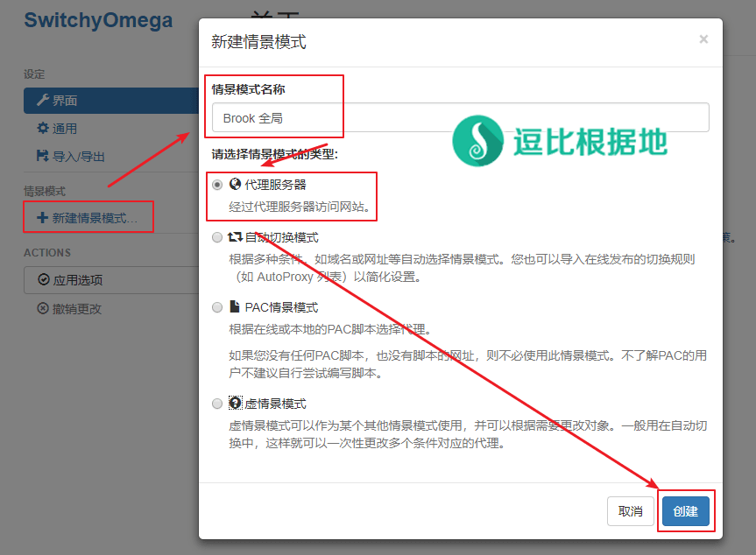Select the 代理服务器 radio button
Screen dimensions: 756x555
point(217,185)
